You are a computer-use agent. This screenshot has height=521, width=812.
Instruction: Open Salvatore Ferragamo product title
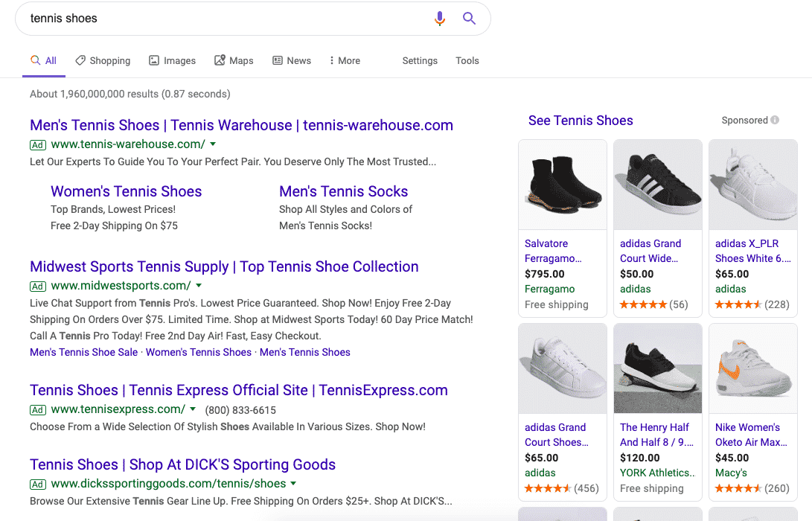pos(553,251)
